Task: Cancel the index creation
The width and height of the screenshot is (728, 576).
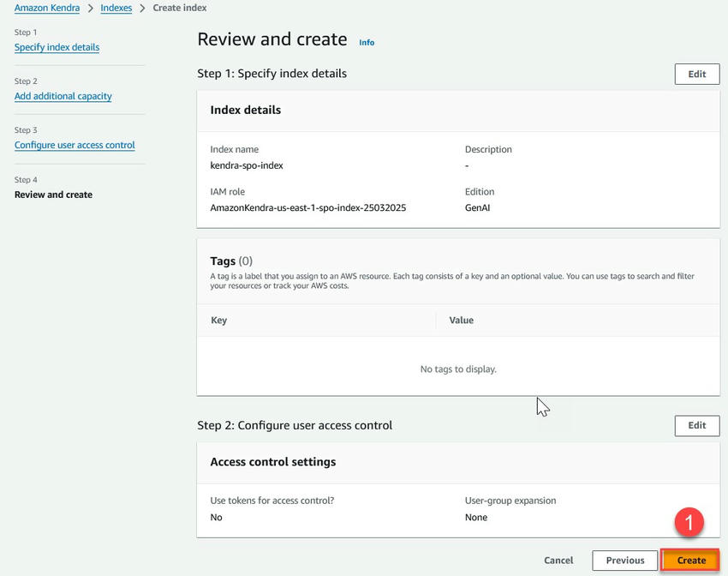Action: tap(558, 561)
